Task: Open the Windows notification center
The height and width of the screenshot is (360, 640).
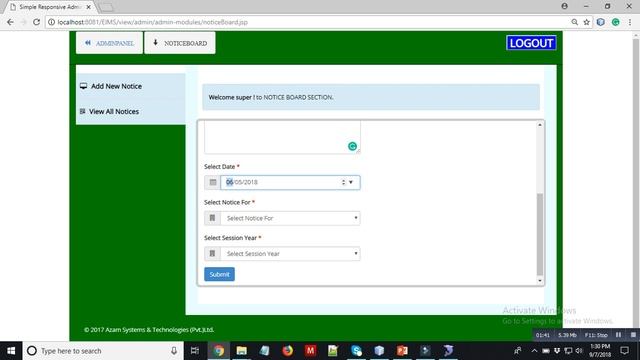Action: 624,351
